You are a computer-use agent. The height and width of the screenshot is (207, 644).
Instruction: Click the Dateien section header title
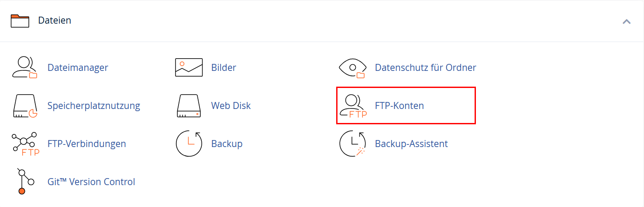pos(55,20)
